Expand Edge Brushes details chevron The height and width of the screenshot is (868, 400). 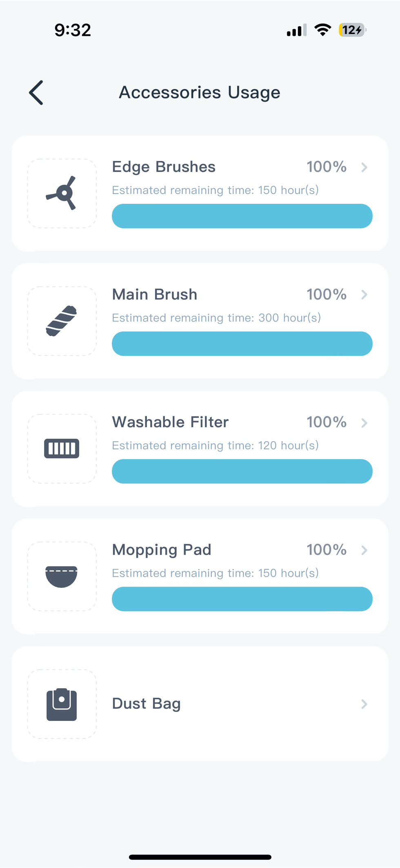pyautogui.click(x=364, y=167)
